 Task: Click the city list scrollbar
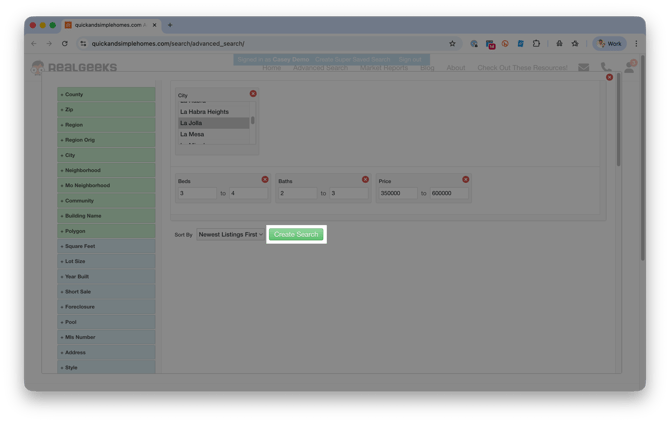coord(253,121)
